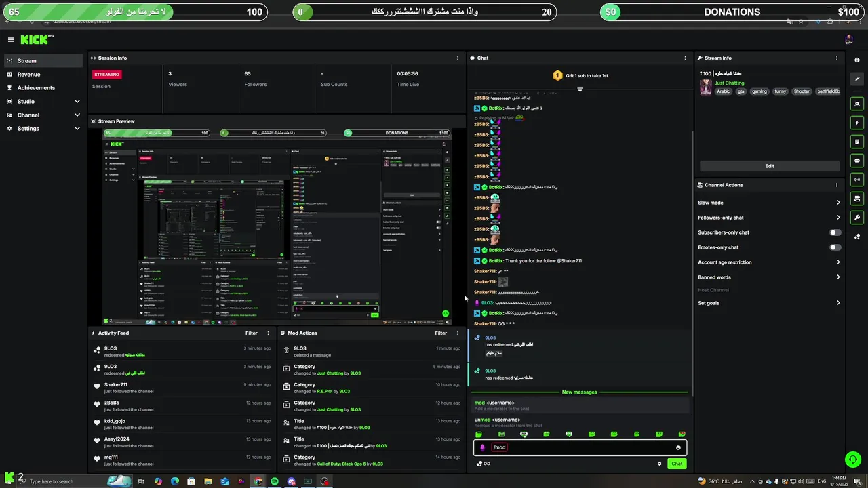Image resolution: width=868 pixels, height=488 pixels.
Task: Open Activity Feed three-dot options
Action: (x=268, y=333)
